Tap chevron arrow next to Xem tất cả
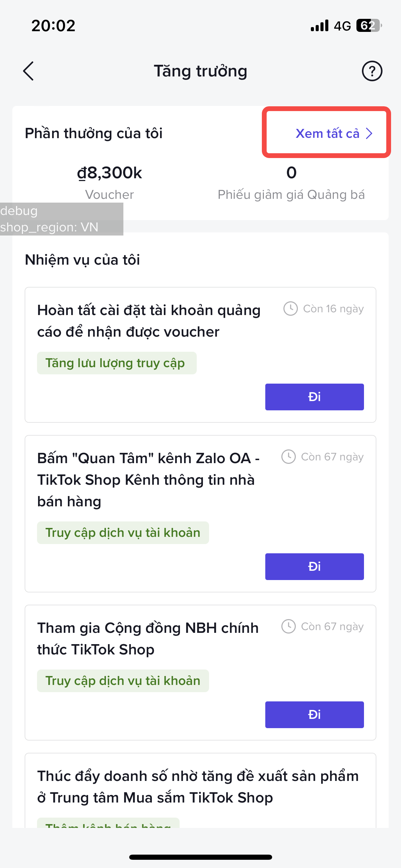 click(369, 133)
